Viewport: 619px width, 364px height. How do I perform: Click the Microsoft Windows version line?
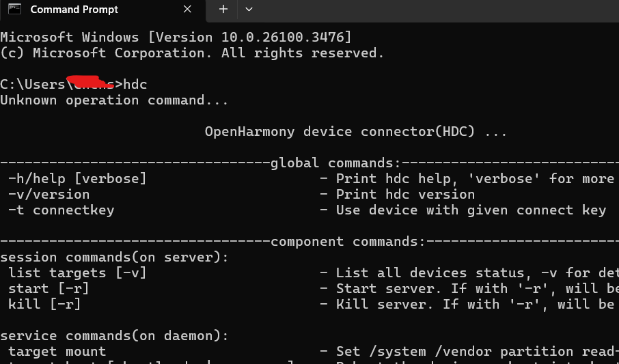click(176, 37)
